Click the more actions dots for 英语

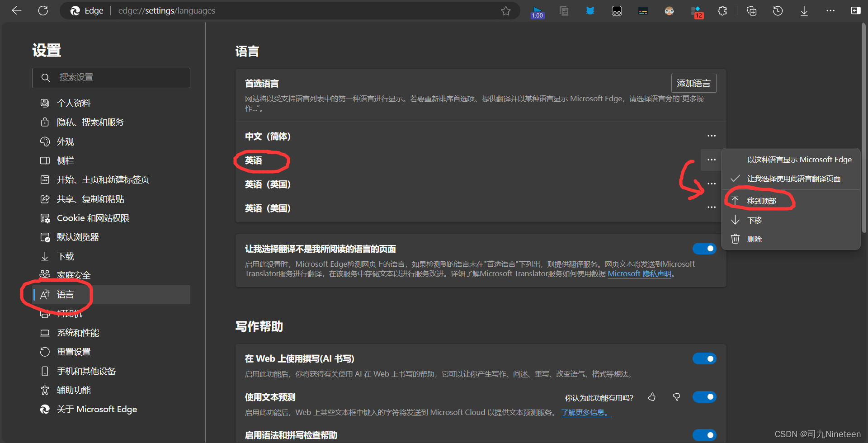(712, 160)
